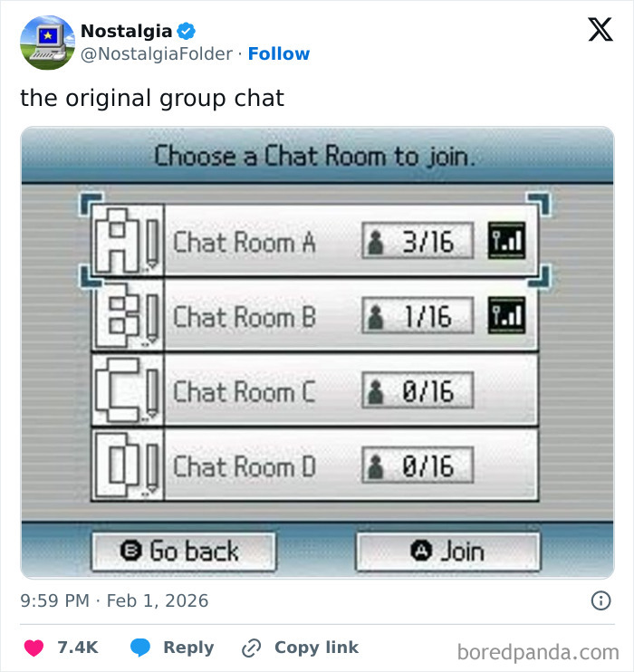The height and width of the screenshot is (672, 634).
Task: Like the tweet with heart icon
Action: pos(35,648)
